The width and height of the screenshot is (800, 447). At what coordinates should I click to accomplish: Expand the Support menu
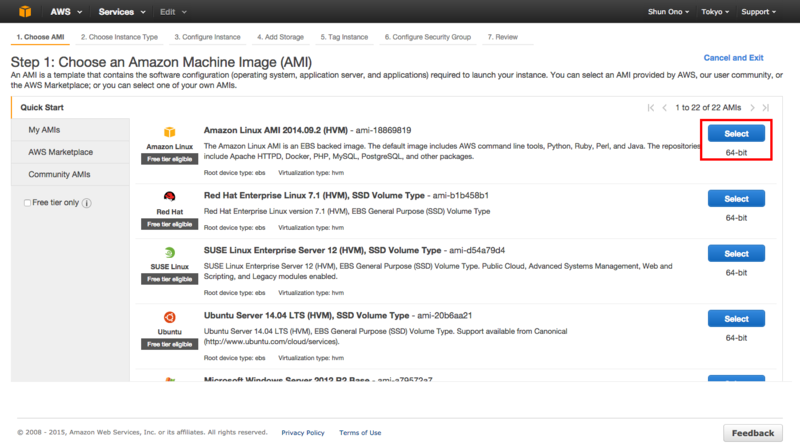coord(758,12)
